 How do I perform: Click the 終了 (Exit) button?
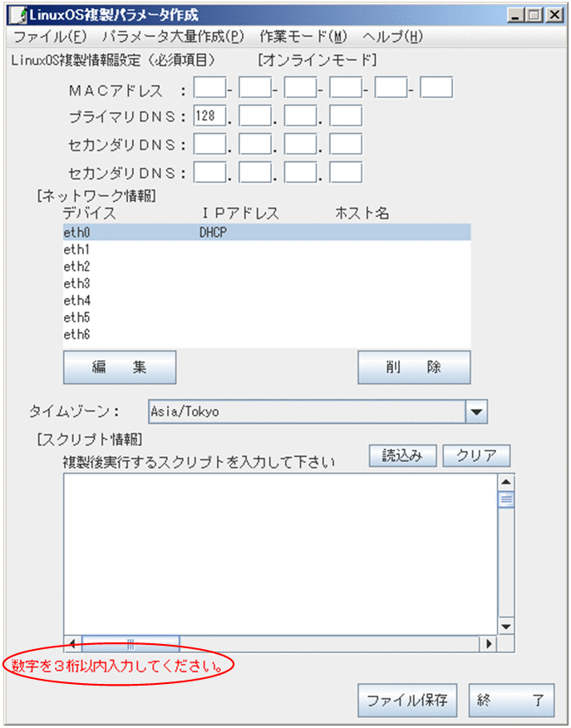coord(511,700)
